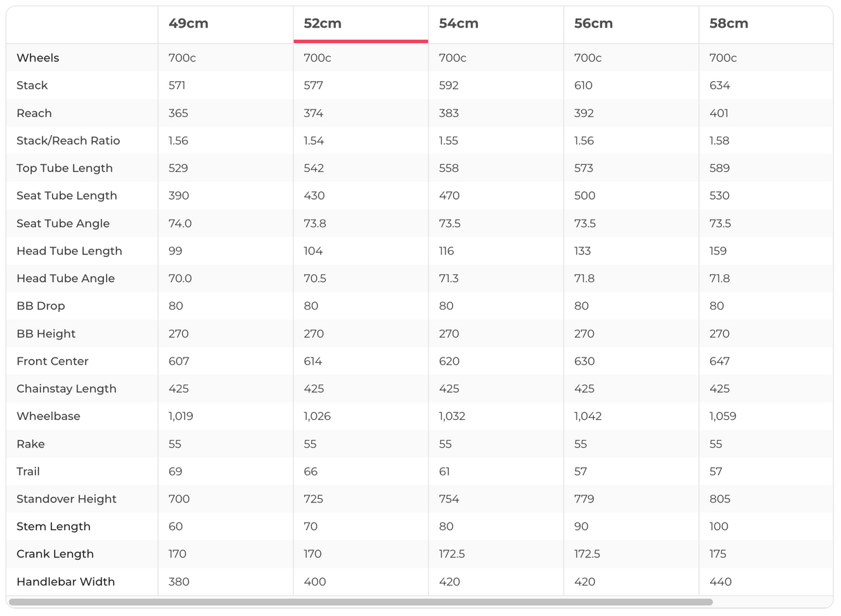This screenshot has width=841, height=616.
Task: Select the 52cm size column header
Action: (x=323, y=24)
